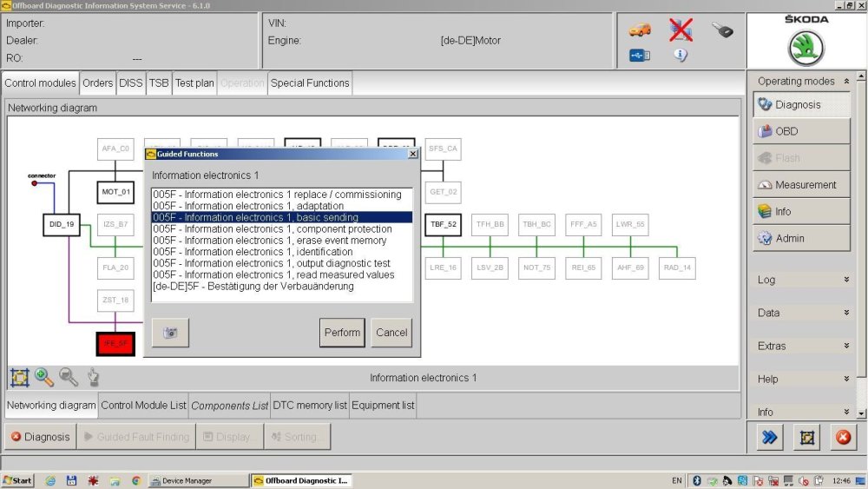Open the DTC memory list tab
Screen dimensions: 868x489
coord(310,406)
